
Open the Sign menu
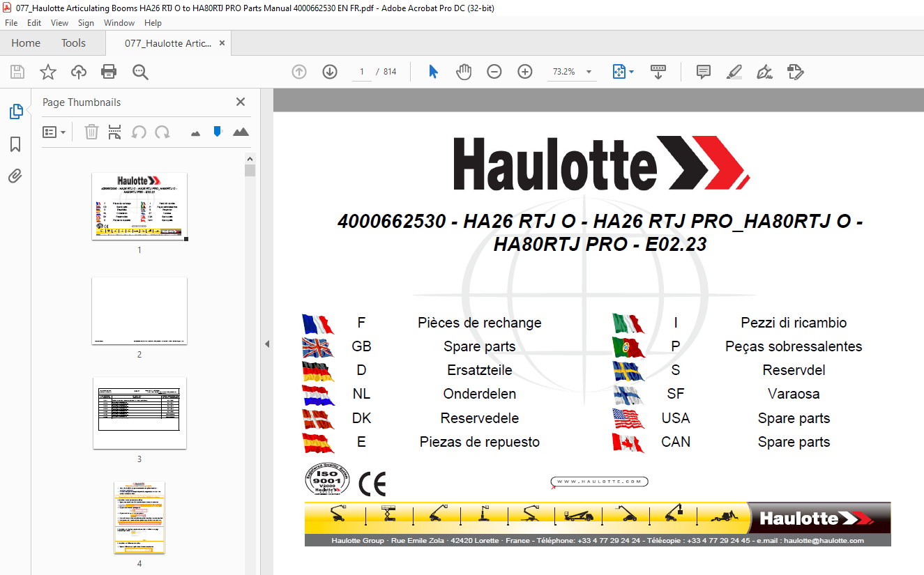[86, 23]
